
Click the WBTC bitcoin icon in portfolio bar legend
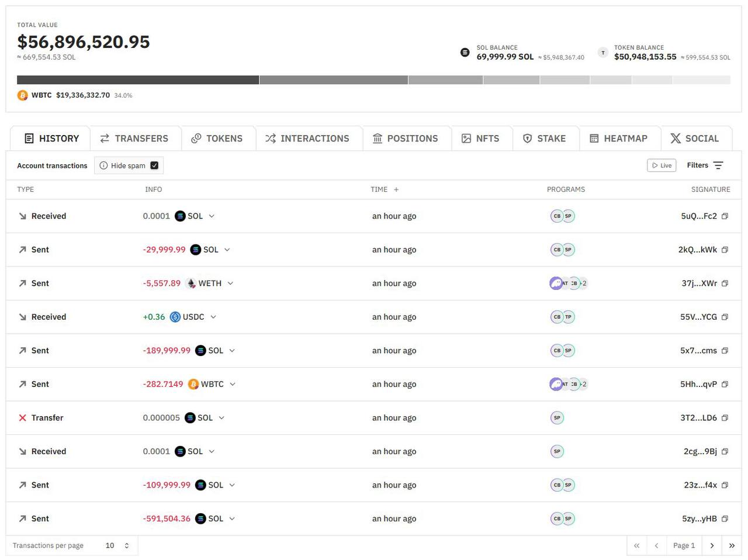[x=23, y=95]
